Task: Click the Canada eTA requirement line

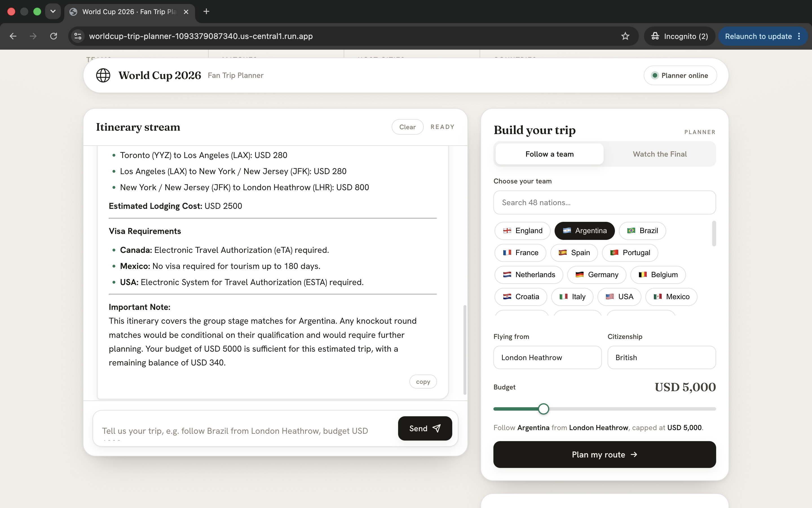Action: coord(224,250)
